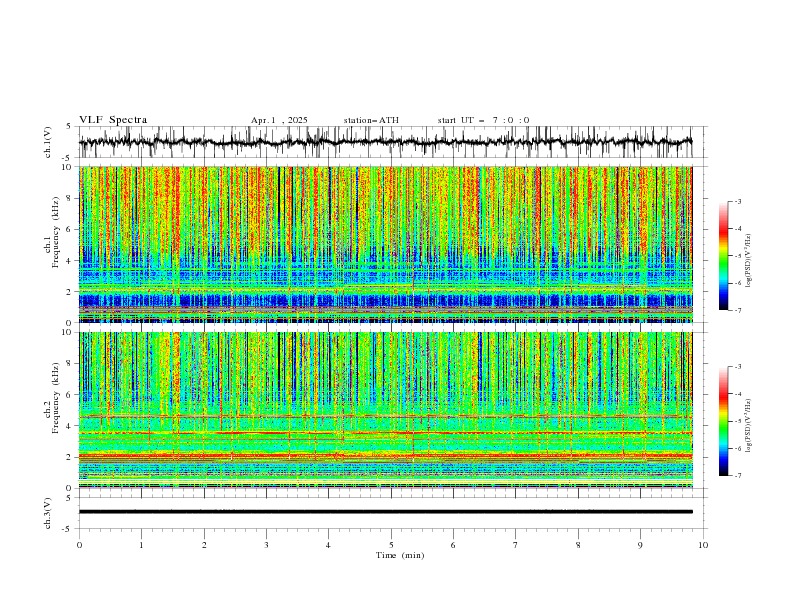Viewport: 792px width, 612px height.
Task: Click the 'ch.3(V)' axis label
Action: [x=48, y=513]
